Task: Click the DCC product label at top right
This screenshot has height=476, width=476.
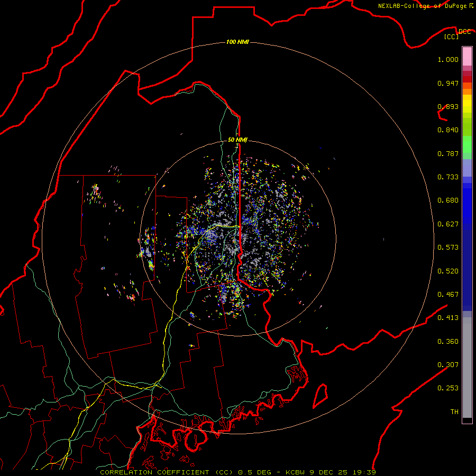Action: coord(465,31)
